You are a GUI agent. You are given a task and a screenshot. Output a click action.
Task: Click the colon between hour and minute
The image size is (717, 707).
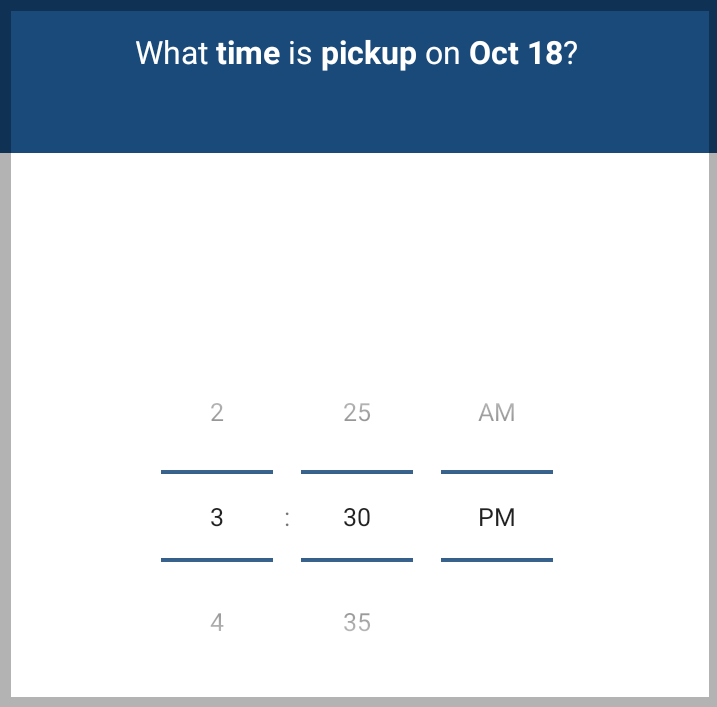287,518
